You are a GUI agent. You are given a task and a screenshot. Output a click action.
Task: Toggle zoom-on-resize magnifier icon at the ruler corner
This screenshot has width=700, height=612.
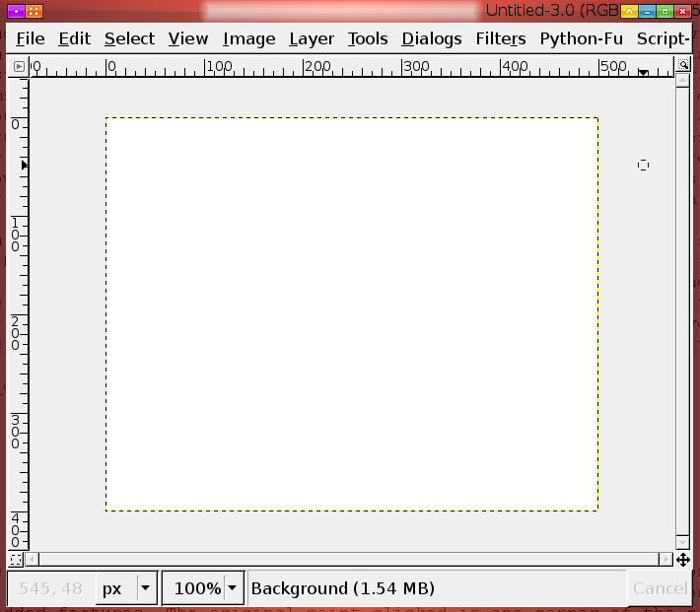tap(682, 66)
